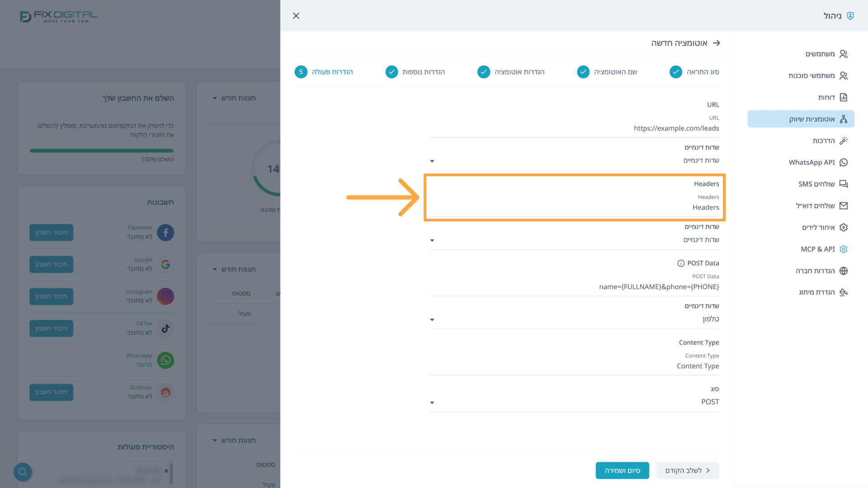Open the איחוד לידים icon
The height and width of the screenshot is (488, 868).
click(x=844, y=228)
